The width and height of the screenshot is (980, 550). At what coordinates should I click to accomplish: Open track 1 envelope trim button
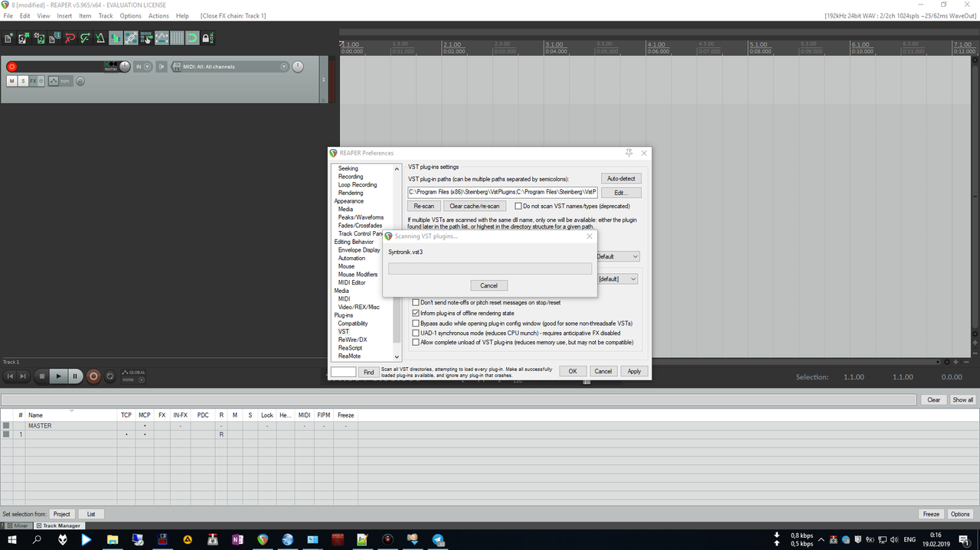pos(60,81)
